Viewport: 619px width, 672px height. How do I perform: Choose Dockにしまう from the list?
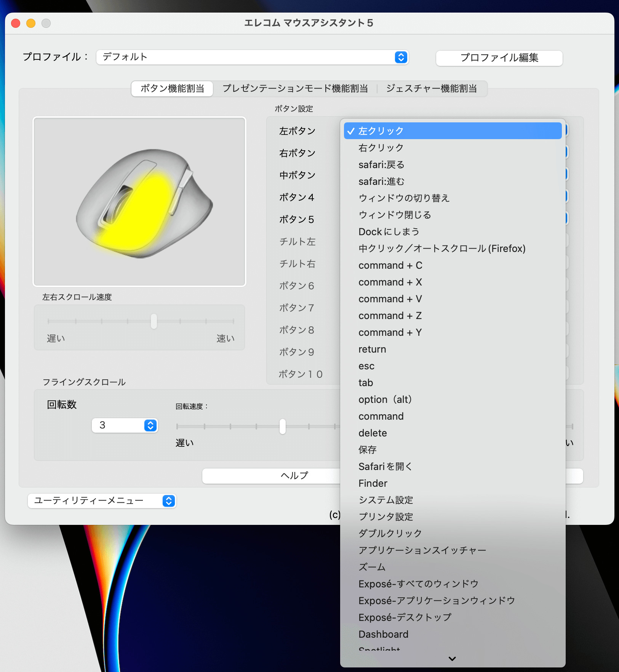(453, 231)
